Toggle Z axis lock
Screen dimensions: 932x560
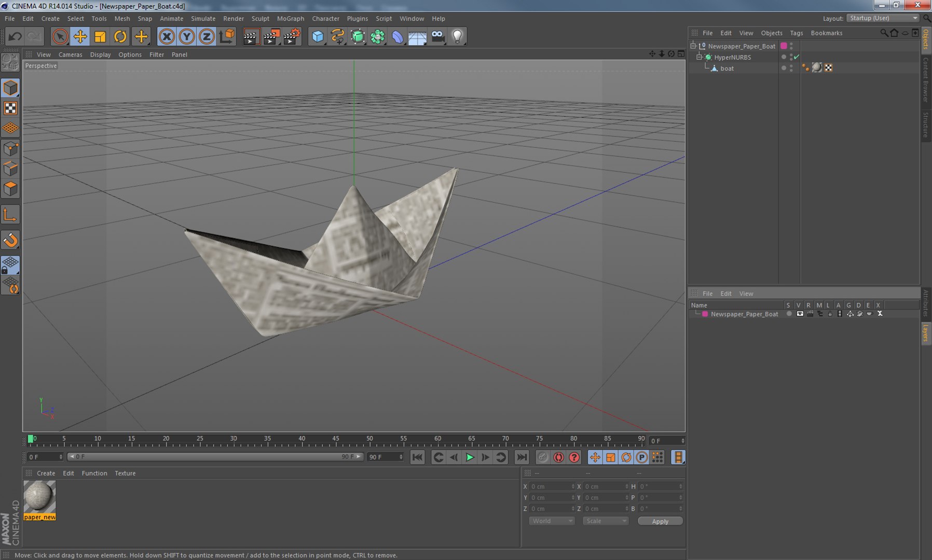click(207, 36)
